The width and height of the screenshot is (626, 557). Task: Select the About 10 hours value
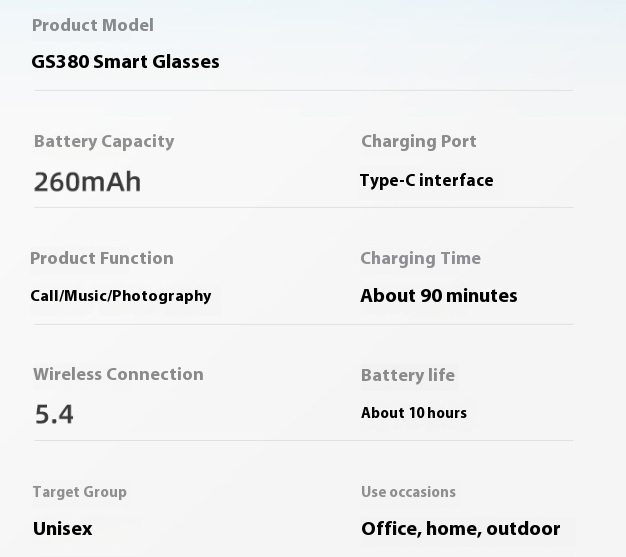pos(414,413)
